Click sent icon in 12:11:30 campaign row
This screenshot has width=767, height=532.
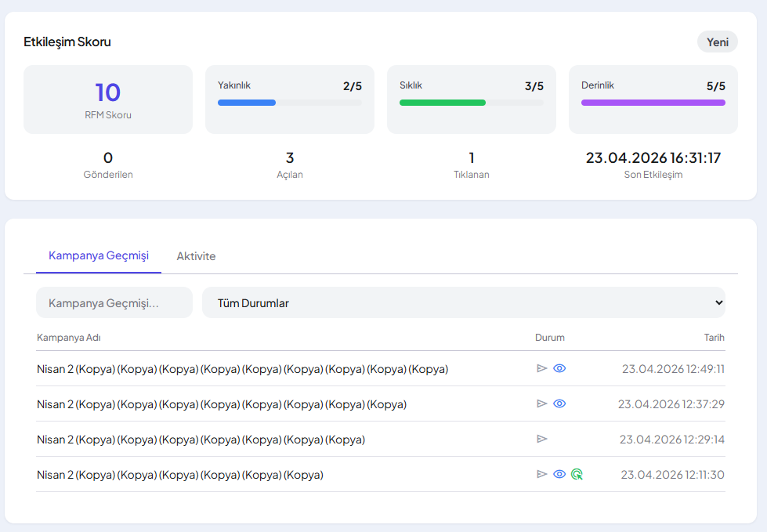pyautogui.click(x=541, y=474)
